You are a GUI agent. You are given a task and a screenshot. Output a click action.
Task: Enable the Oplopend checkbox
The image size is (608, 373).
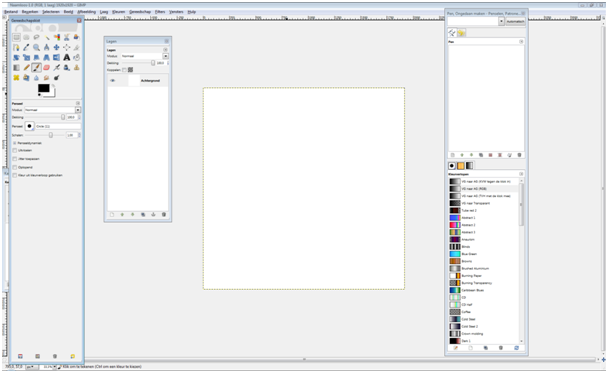15,168
